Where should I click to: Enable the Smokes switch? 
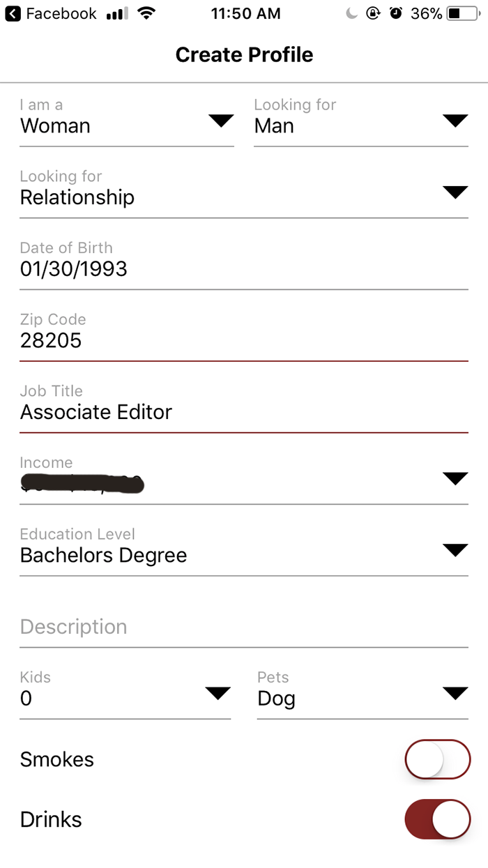click(437, 759)
